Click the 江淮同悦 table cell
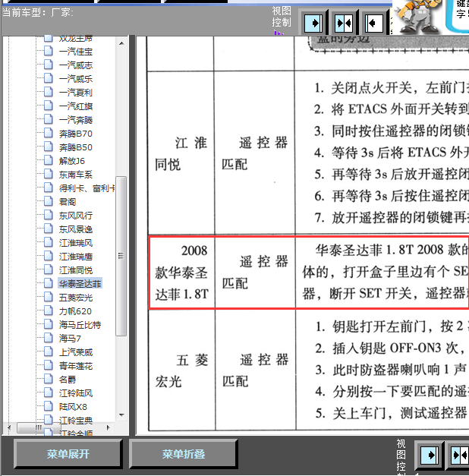The height and width of the screenshot is (476, 469). pyautogui.click(x=181, y=153)
